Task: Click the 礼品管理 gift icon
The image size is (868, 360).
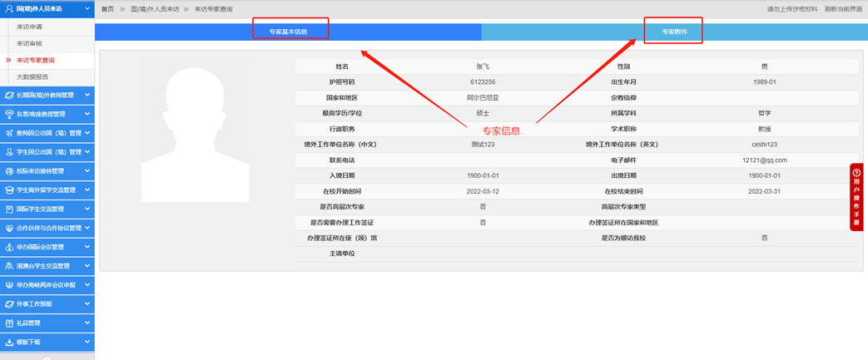Action: [8, 323]
